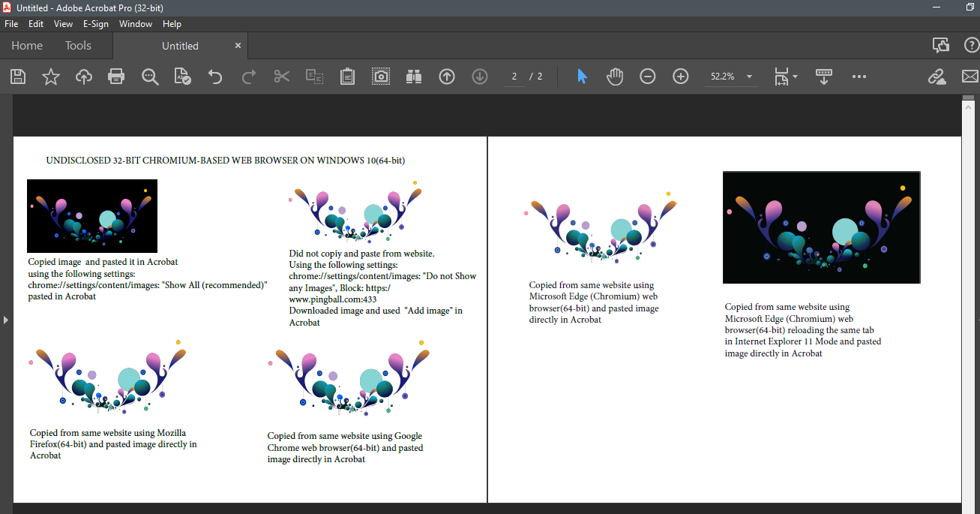This screenshot has height=514, width=980.
Task: Open the Find text search tool
Action: 149,76
